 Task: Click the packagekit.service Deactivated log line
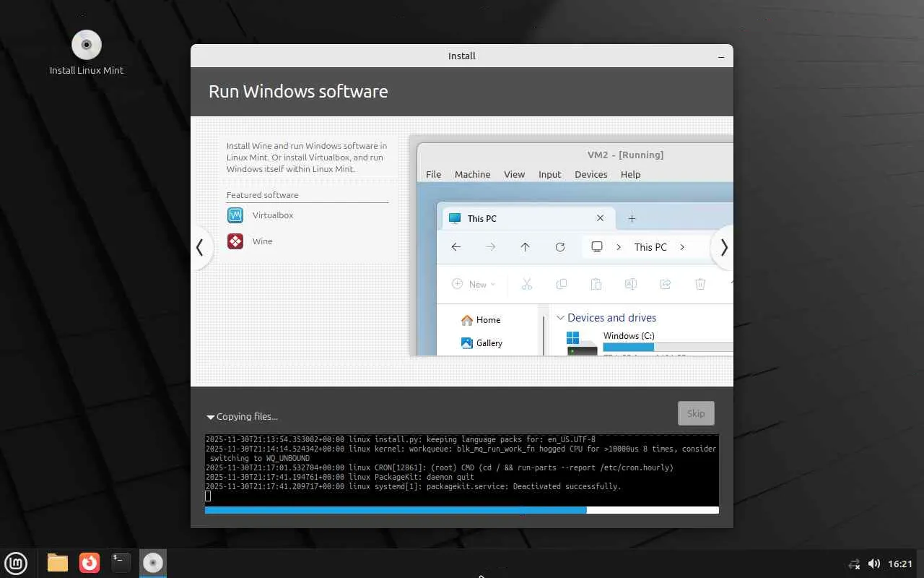coord(413,486)
